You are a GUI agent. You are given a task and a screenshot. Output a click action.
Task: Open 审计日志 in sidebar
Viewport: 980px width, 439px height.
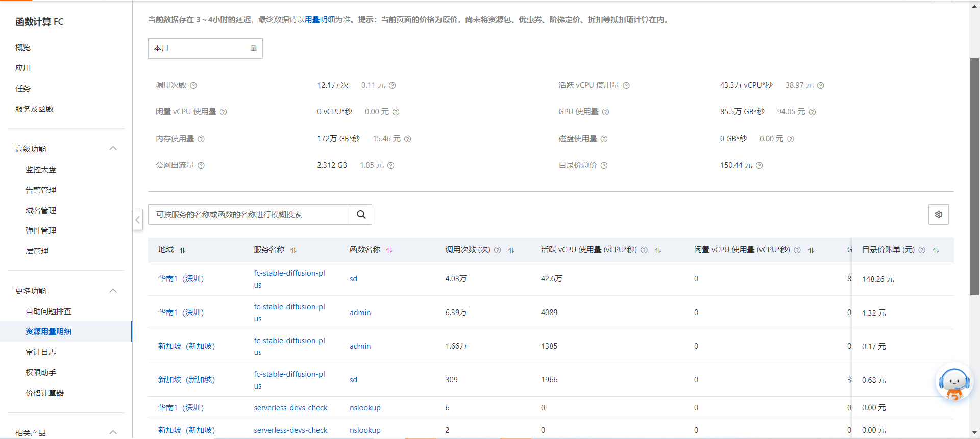click(x=41, y=352)
